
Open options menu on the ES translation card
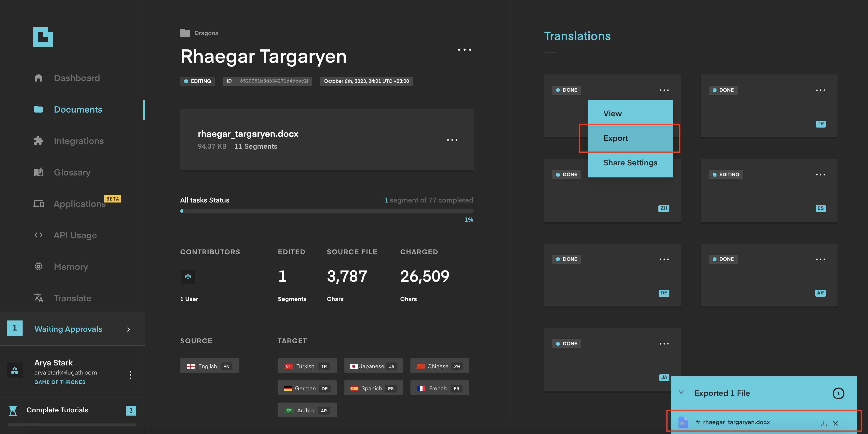820,175
